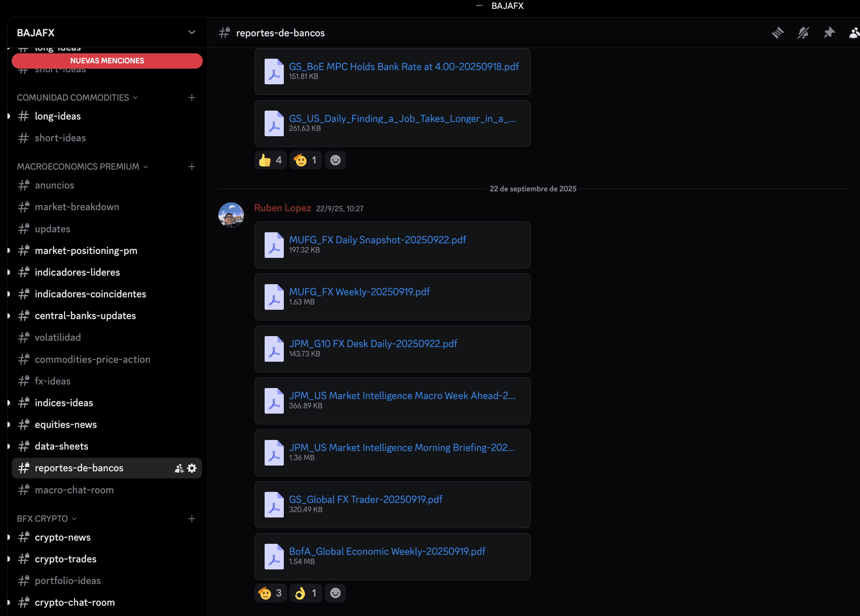
Task: Toggle salute reaction with 3 votes
Action: (x=270, y=593)
